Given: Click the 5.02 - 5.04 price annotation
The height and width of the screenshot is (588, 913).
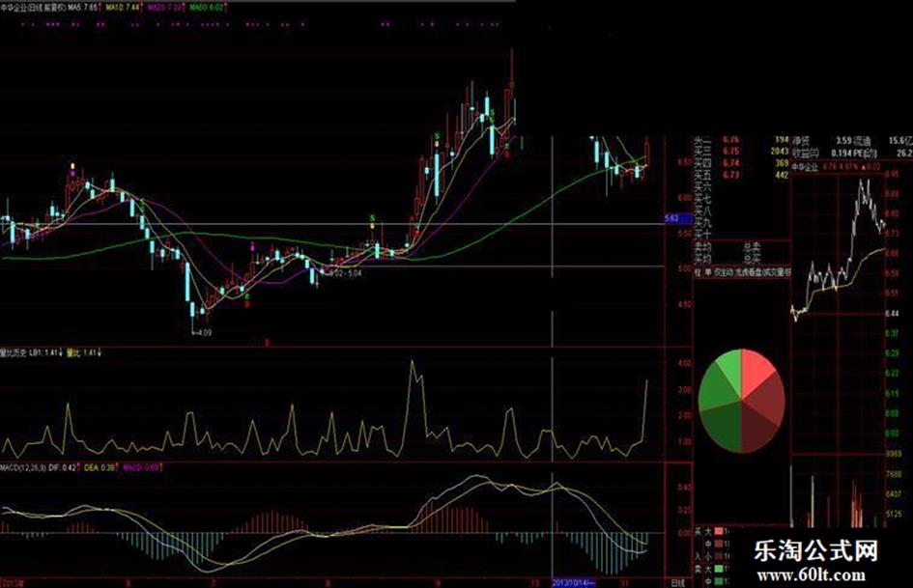Looking at the screenshot, I should (x=345, y=272).
